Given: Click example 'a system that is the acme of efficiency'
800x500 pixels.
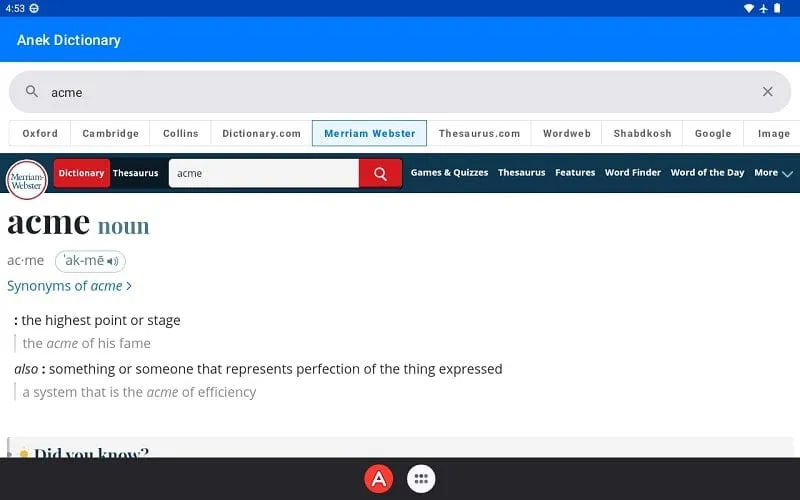Looking at the screenshot, I should pyautogui.click(x=139, y=392).
